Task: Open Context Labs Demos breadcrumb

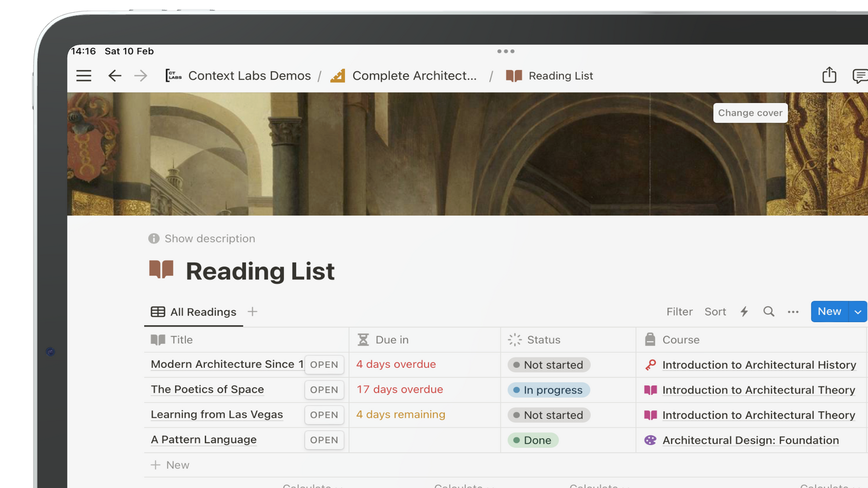Action: coord(249,76)
